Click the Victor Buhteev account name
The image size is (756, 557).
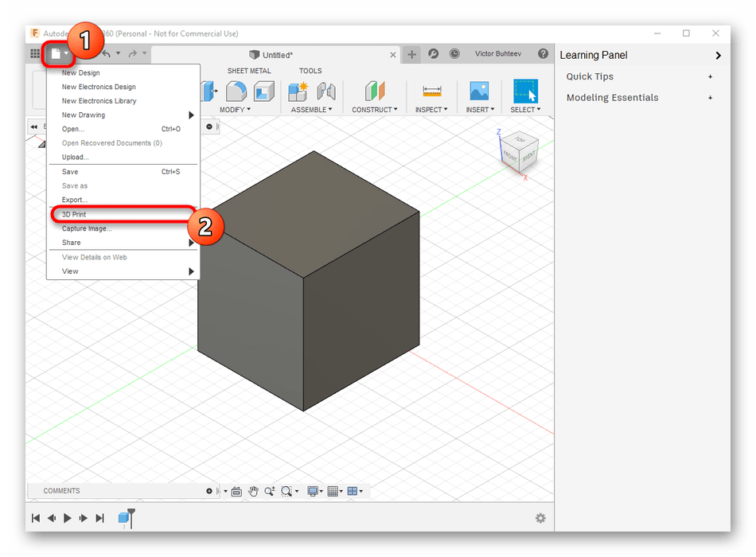point(500,54)
